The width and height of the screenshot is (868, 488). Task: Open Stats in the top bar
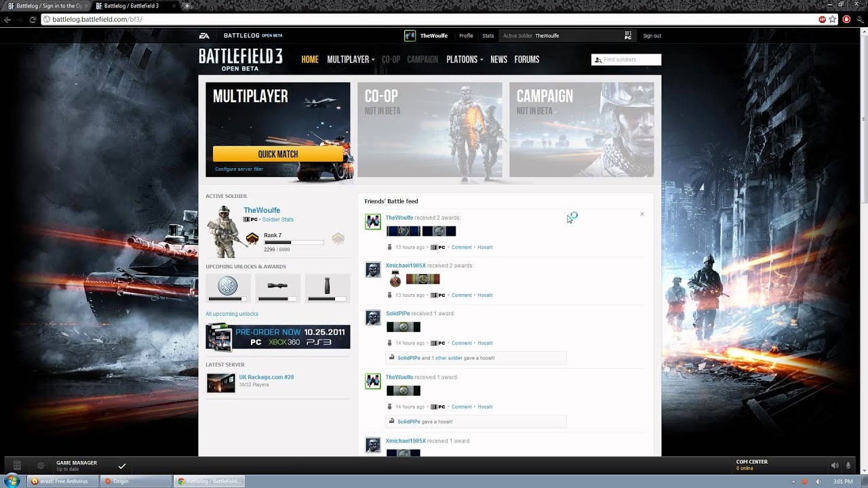(x=488, y=36)
